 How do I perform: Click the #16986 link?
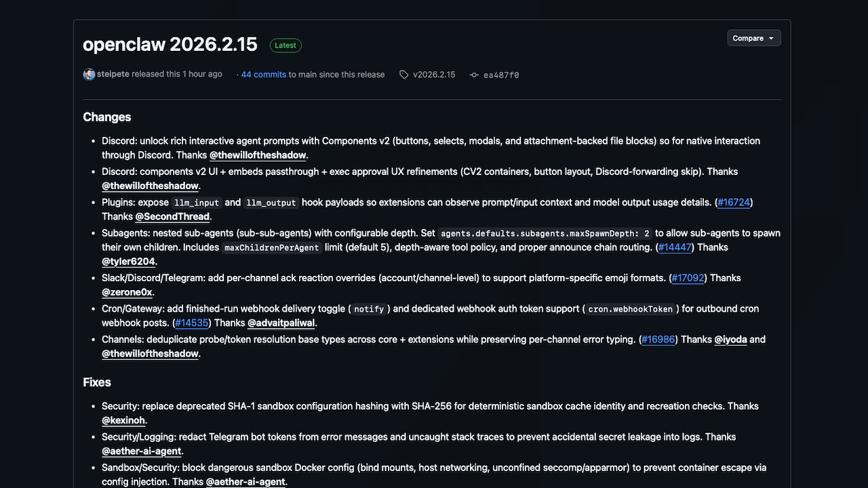click(658, 340)
